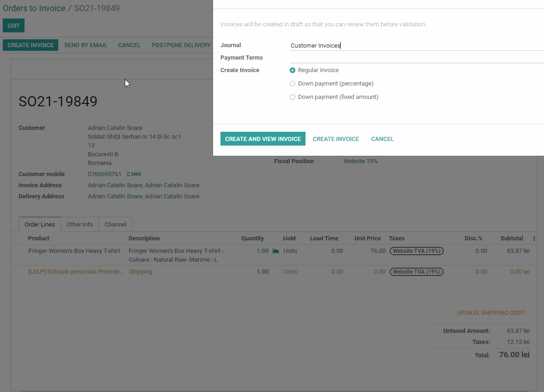Click the Edit button
The width and height of the screenshot is (544, 392).
click(x=13, y=26)
